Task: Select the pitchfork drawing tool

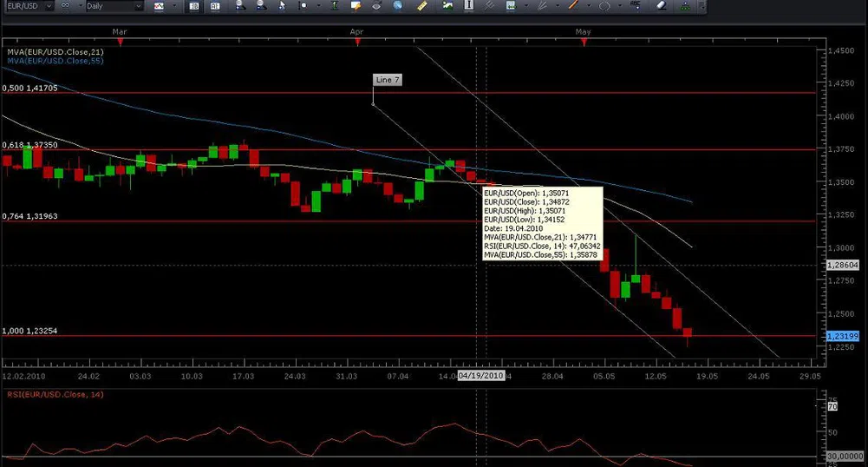Action: click(489, 5)
